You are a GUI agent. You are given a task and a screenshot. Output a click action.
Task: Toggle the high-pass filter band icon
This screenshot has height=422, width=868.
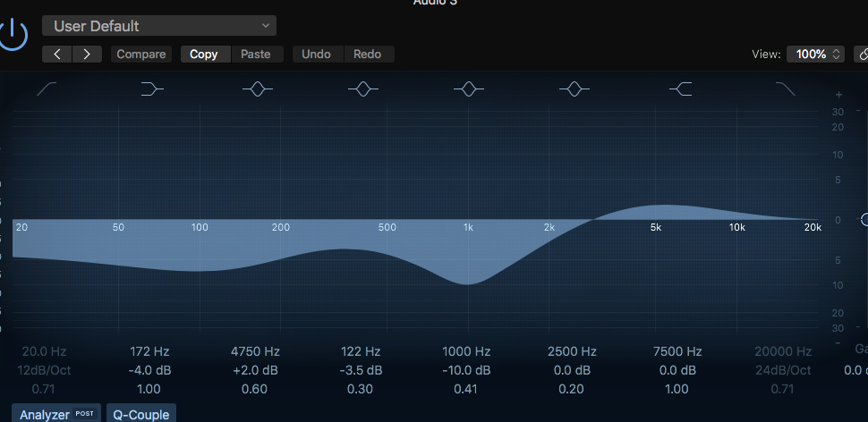click(47, 89)
